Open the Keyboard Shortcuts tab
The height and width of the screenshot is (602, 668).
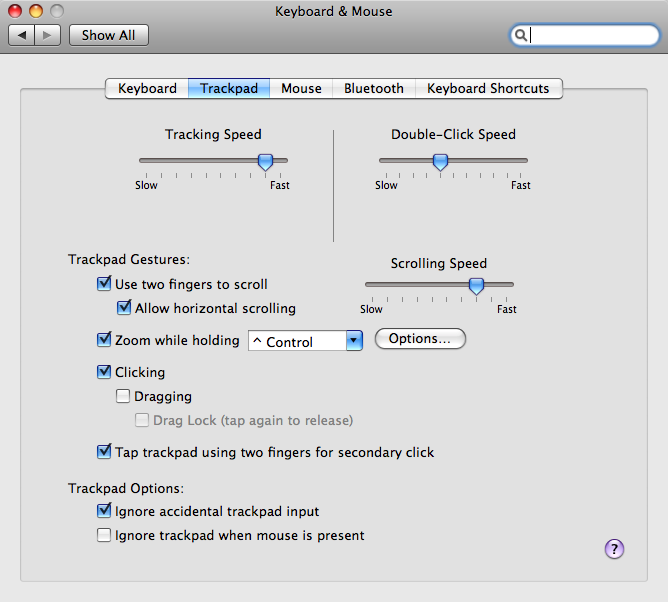(488, 88)
